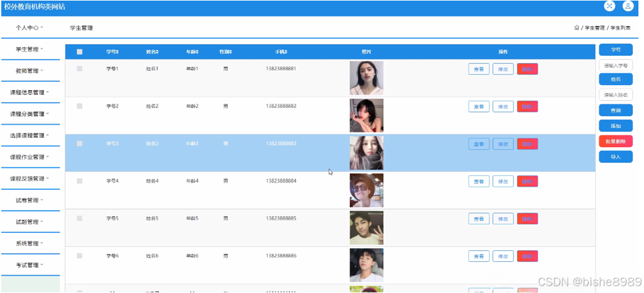
Task: Click 学生管理 link in the breadcrumb
Action: [x=595, y=28]
